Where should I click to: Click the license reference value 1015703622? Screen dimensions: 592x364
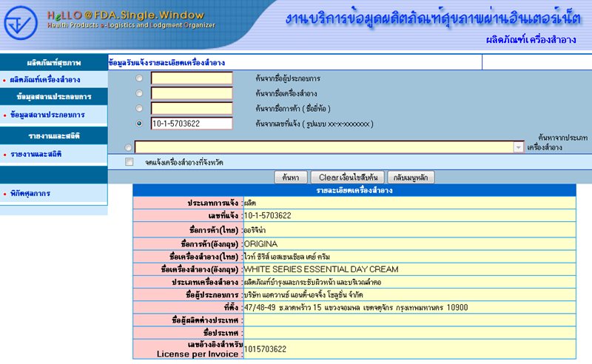tap(265, 349)
